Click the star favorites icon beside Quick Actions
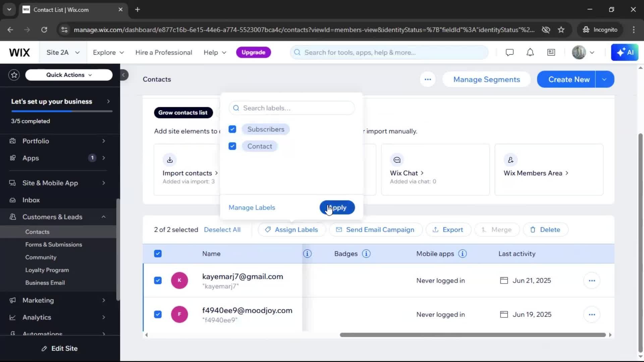Viewport: 644px width, 362px height. pyautogui.click(x=14, y=75)
